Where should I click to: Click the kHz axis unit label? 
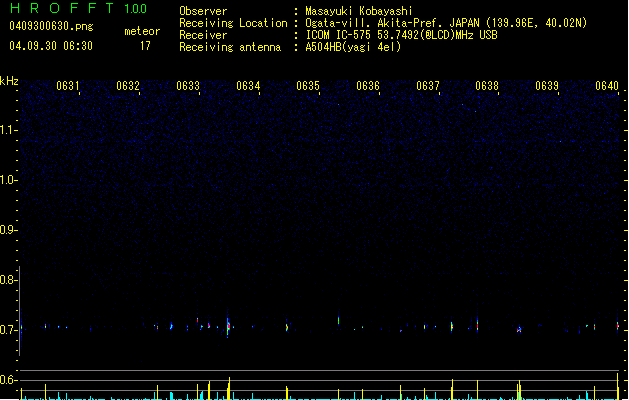[9, 81]
